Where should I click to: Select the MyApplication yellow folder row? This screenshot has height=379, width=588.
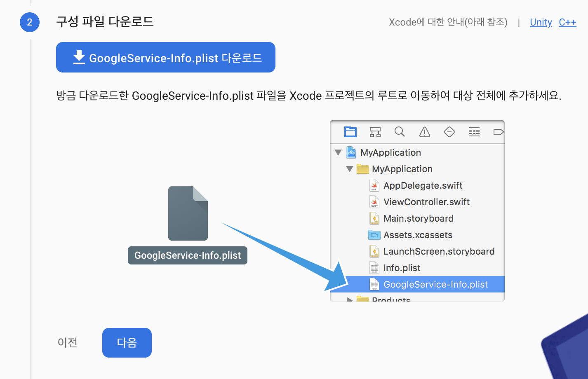417,169
